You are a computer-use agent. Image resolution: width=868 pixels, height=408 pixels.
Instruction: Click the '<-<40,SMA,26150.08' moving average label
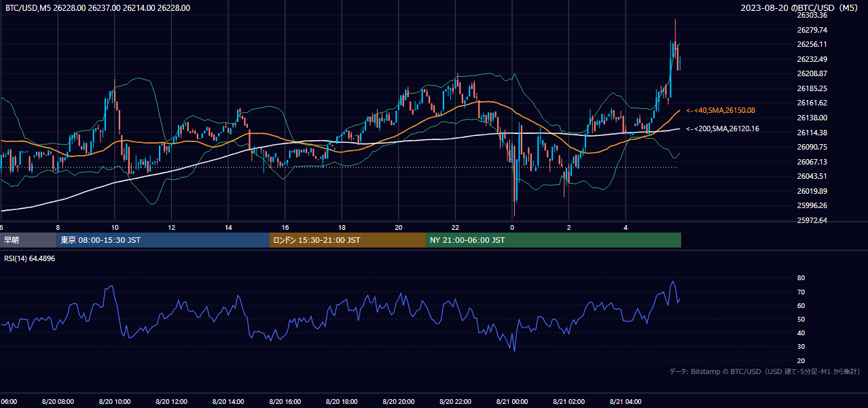tap(721, 110)
